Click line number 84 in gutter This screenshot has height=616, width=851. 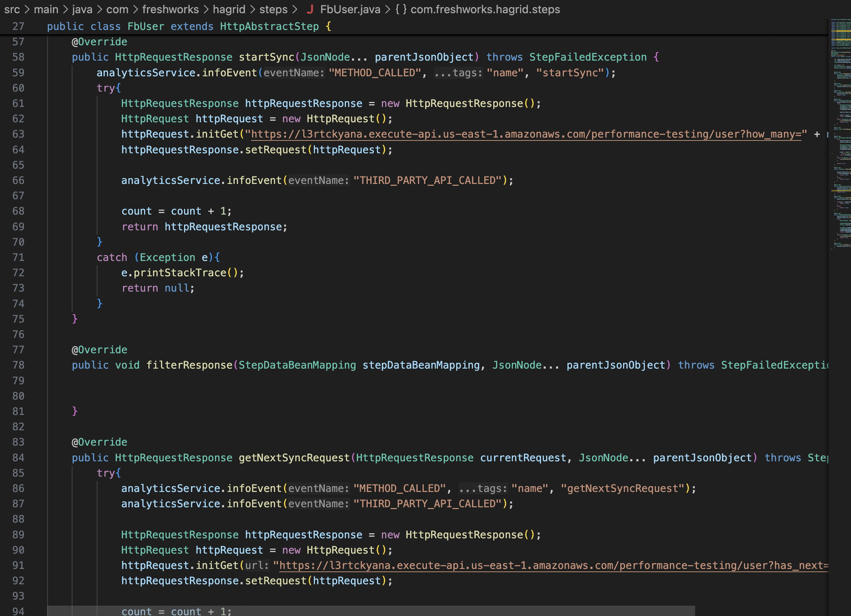coord(18,458)
